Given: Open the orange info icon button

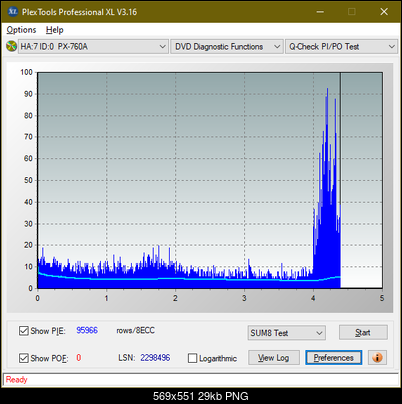Looking at the screenshot, I should point(377,358).
